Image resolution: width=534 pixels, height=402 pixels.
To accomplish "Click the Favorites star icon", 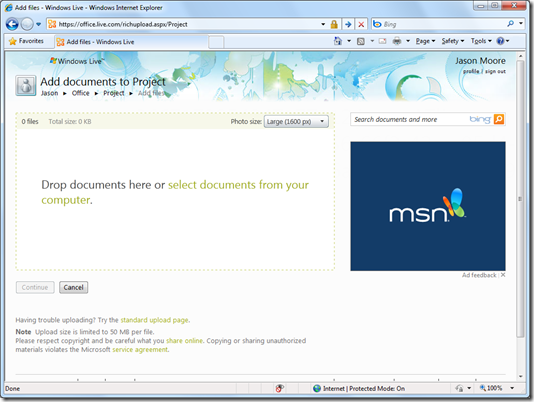I will pos(13,41).
